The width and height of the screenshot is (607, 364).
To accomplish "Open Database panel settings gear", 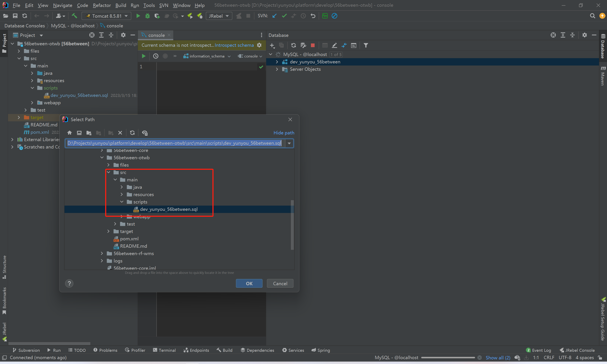I will (x=584, y=35).
